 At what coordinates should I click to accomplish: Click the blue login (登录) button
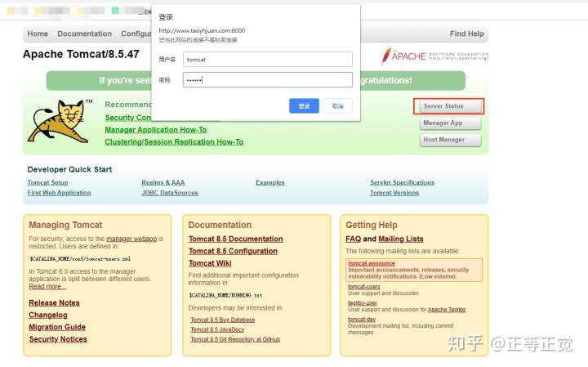(304, 105)
